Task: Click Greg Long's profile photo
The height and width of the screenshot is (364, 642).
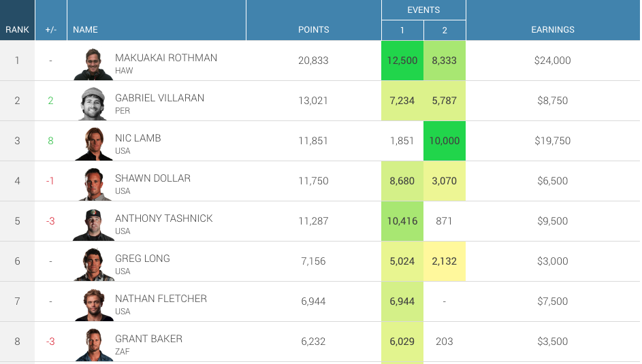Action: click(93, 265)
